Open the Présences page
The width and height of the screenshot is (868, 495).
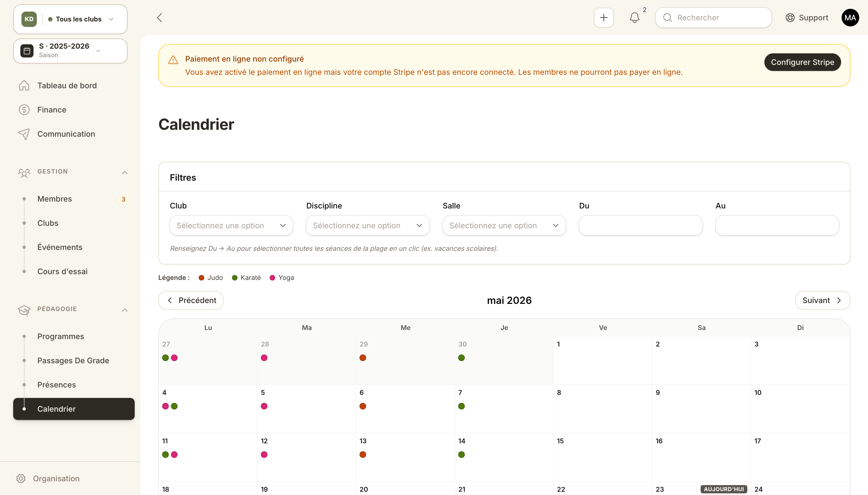[74, 384]
